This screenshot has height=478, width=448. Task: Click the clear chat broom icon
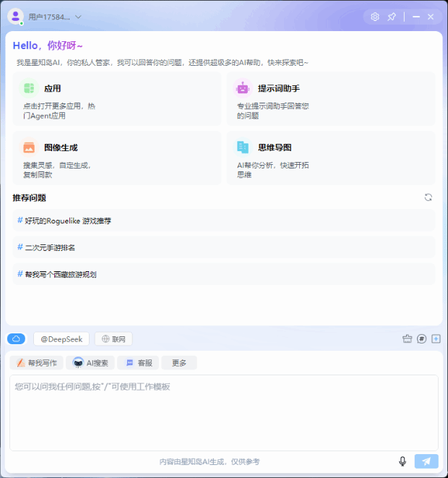coord(408,338)
